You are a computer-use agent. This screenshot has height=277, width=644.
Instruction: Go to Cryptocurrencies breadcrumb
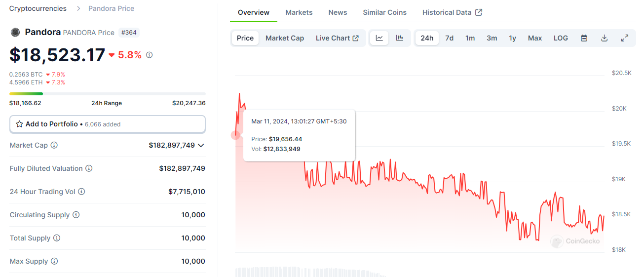pos(38,8)
